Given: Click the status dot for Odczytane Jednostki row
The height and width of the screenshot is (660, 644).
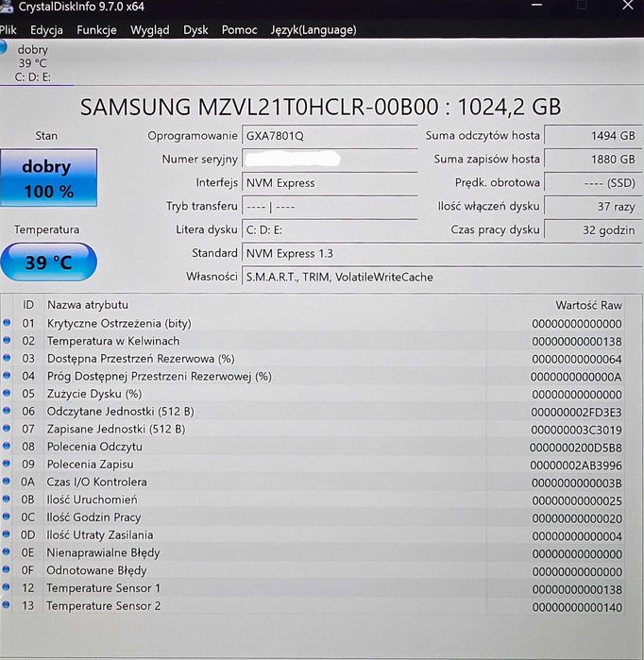Looking at the screenshot, I should [x=7, y=411].
